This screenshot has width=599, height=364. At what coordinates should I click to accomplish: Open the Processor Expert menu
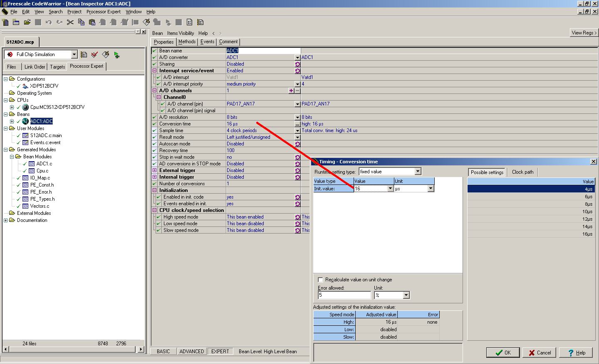(x=104, y=12)
